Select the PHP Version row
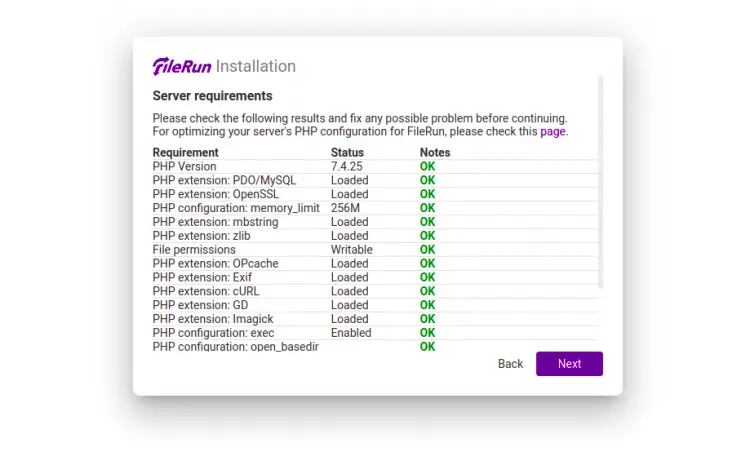This screenshot has height=456, width=750. tap(375, 167)
